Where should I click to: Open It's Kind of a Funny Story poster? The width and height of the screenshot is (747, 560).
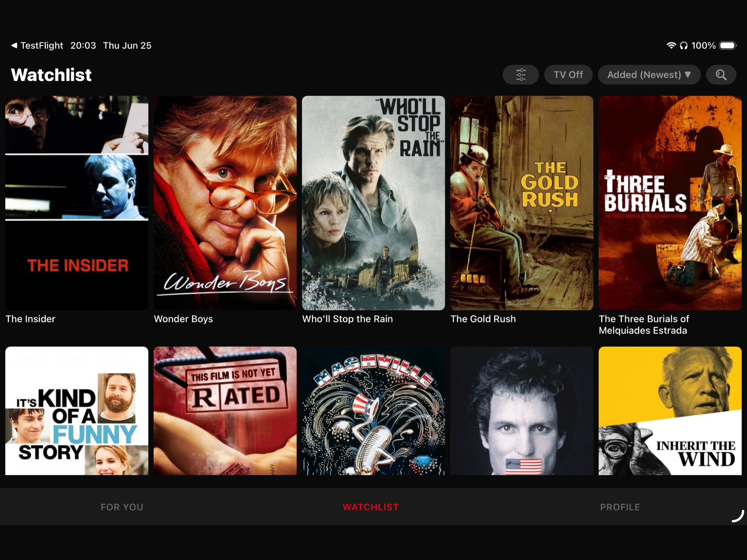coord(77,411)
